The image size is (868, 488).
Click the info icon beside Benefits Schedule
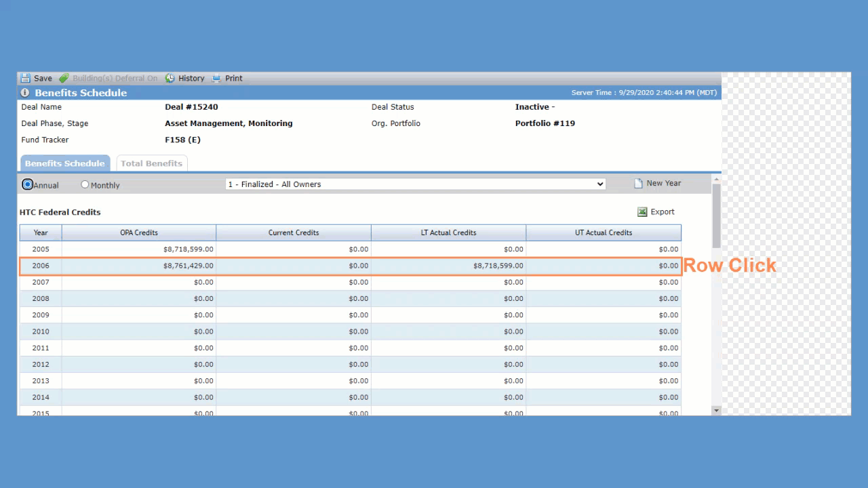(25, 93)
